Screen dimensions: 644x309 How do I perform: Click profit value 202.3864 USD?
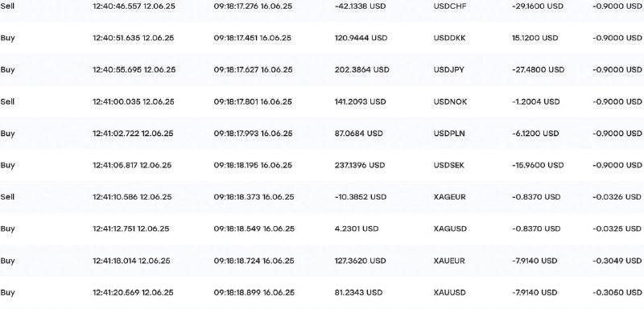(x=361, y=70)
